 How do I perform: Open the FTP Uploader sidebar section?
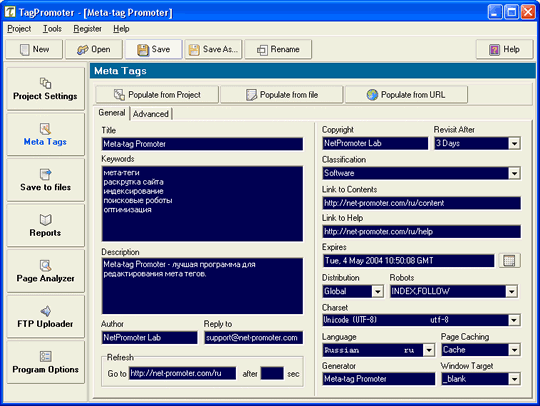(45, 316)
